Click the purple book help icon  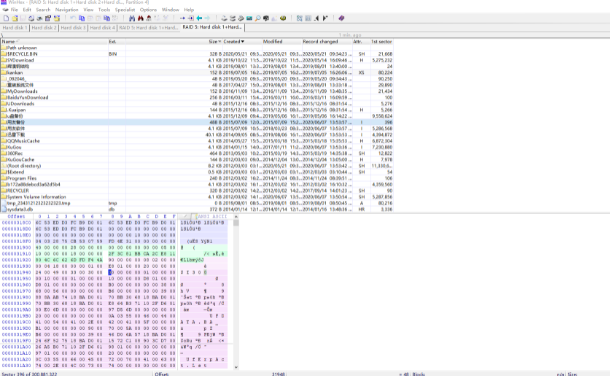pyautogui.click(x=341, y=18)
